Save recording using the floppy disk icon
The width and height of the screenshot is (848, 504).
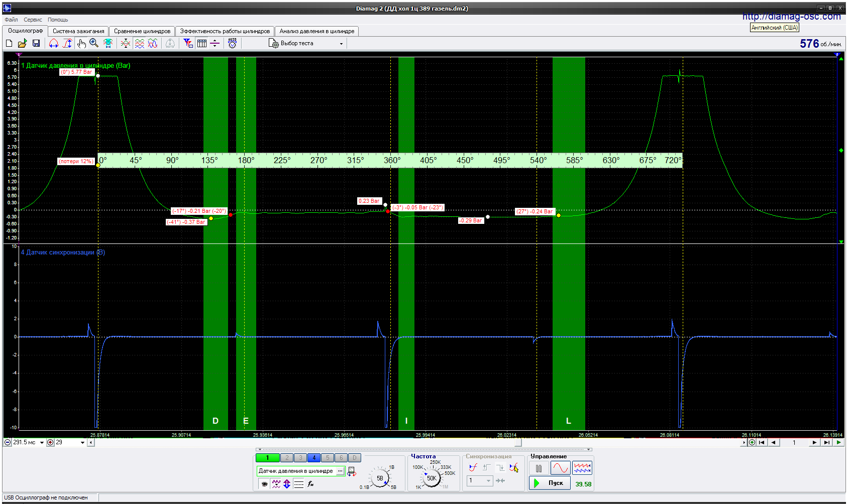coord(36,44)
